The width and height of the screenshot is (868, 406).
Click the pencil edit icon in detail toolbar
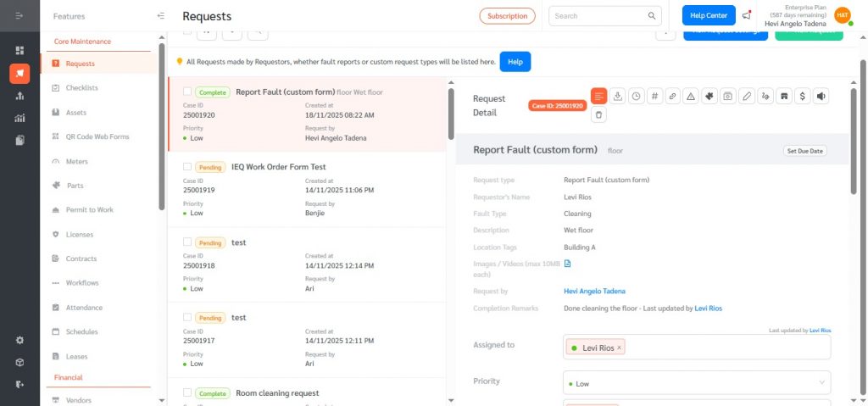(x=747, y=97)
